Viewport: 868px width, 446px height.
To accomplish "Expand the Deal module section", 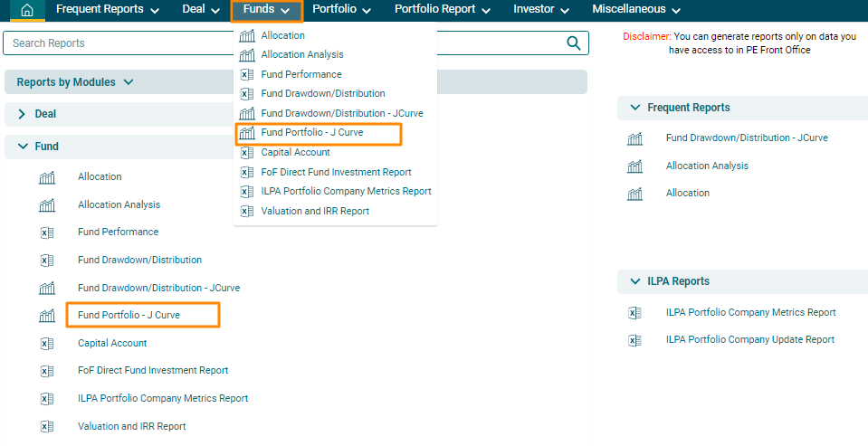I will tap(22, 115).
